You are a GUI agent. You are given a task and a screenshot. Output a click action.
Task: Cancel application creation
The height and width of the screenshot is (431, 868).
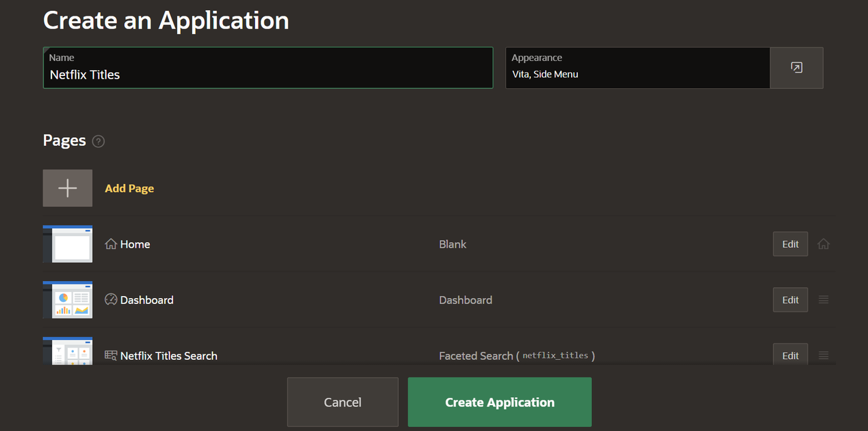tap(342, 402)
